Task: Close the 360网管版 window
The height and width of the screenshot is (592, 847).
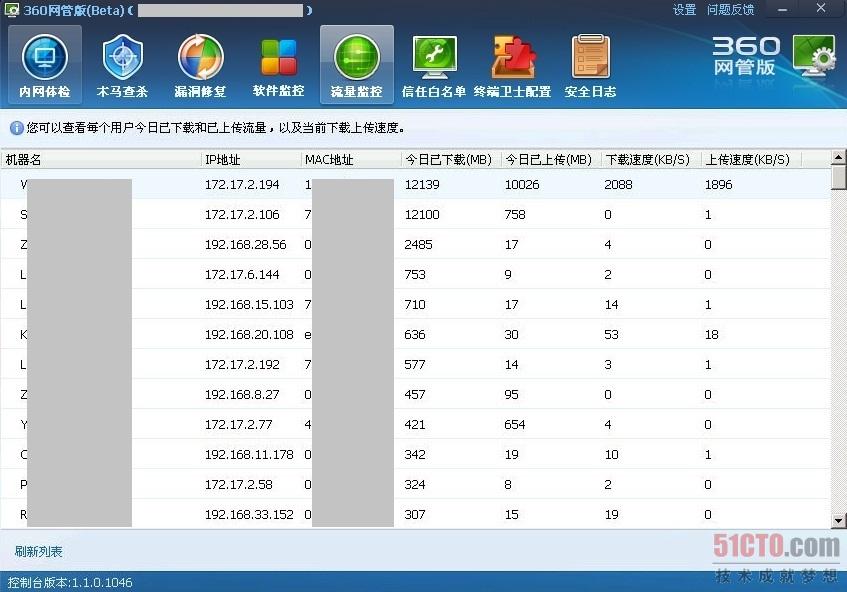Action: click(x=821, y=8)
